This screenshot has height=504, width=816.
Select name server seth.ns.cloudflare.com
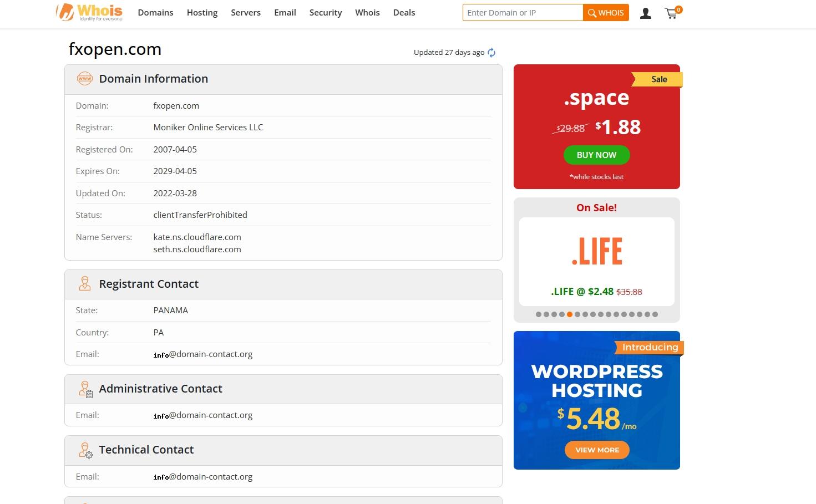point(197,250)
